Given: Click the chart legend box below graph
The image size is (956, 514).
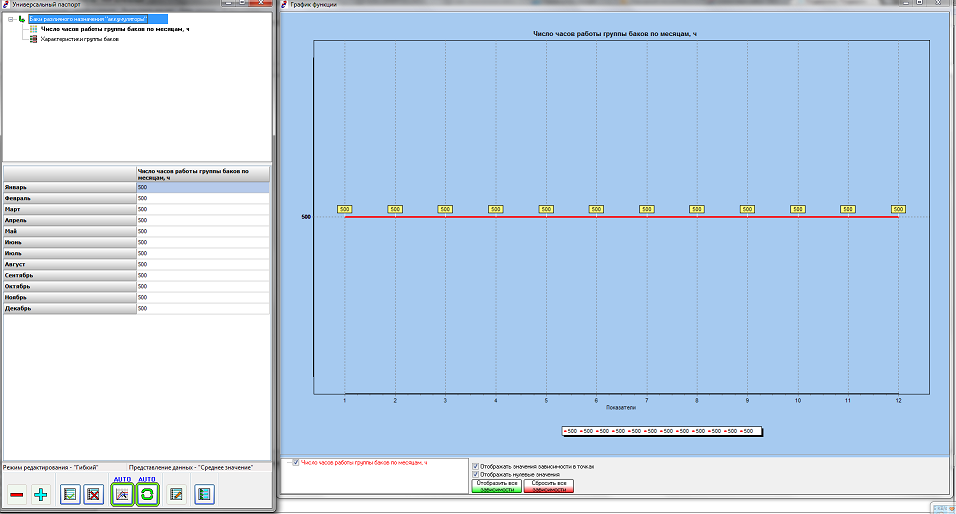Looking at the screenshot, I should [x=662, y=431].
